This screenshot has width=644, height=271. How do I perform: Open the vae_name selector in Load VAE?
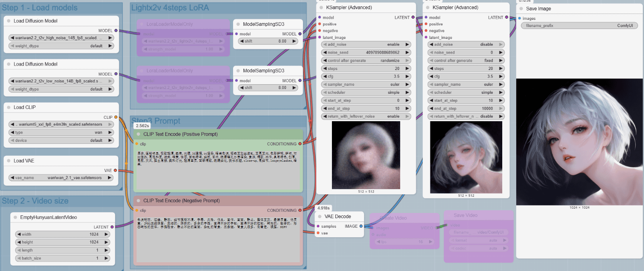pos(61,178)
